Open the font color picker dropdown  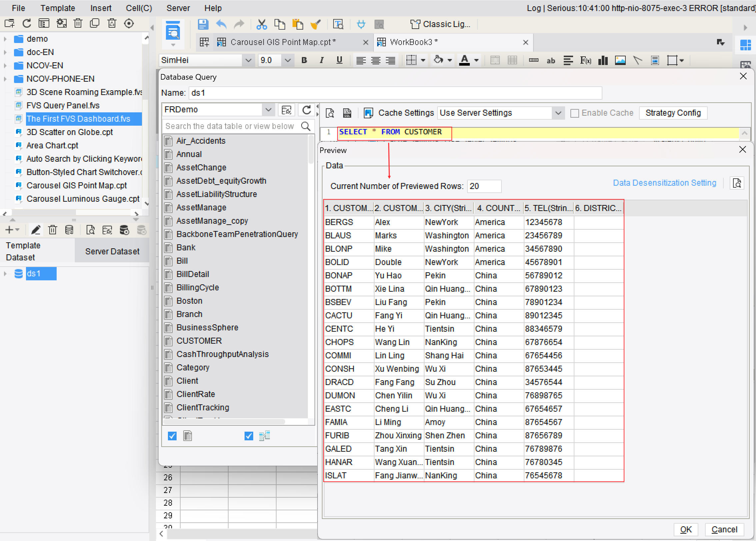click(476, 60)
